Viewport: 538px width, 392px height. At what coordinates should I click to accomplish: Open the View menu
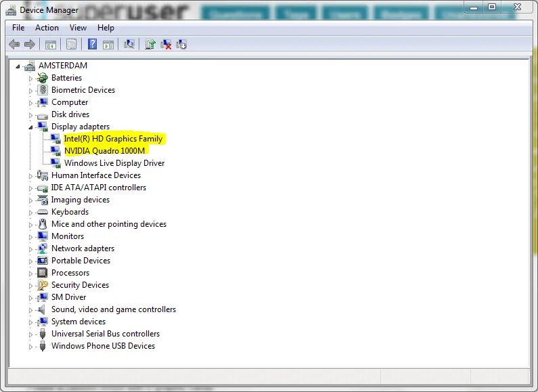78,28
